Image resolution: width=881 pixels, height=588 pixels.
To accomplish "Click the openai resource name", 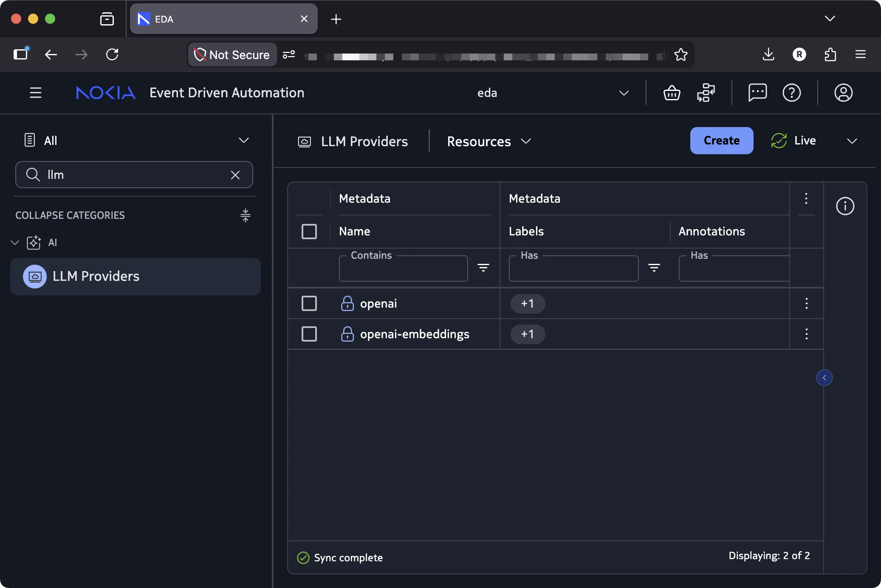I will [x=378, y=303].
